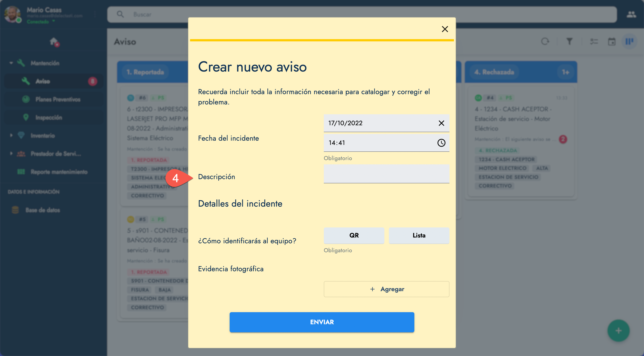Image resolution: width=644 pixels, height=356 pixels.
Task: Click the ALTA priority tag
Action: (x=542, y=168)
